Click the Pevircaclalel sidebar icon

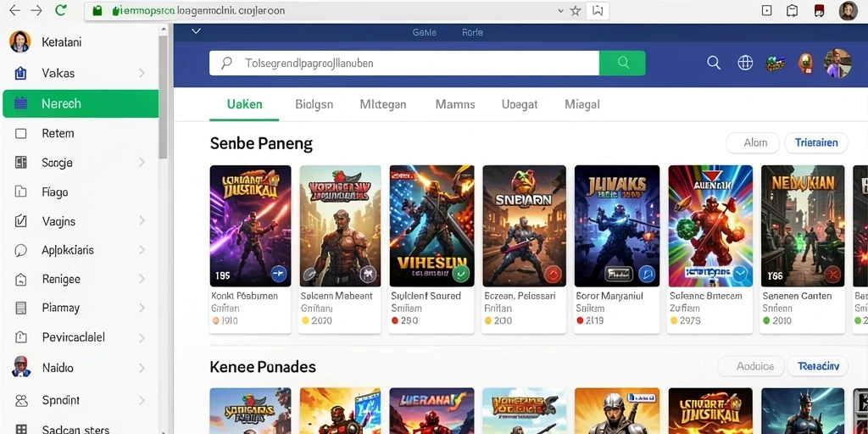pyautogui.click(x=21, y=337)
